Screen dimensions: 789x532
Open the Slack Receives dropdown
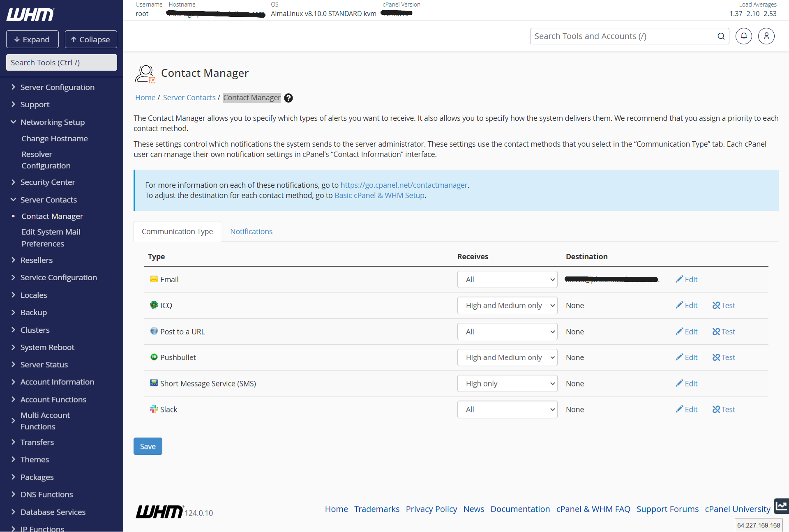(507, 409)
